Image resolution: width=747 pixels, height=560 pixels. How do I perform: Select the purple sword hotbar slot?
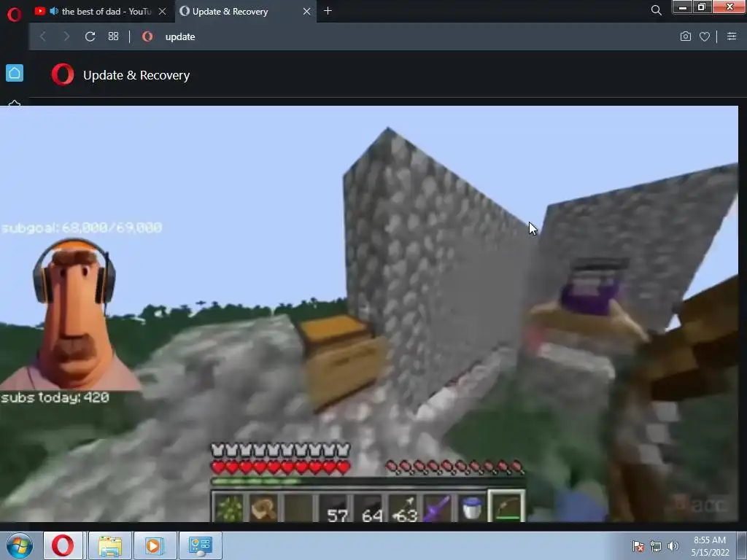pyautogui.click(x=438, y=508)
